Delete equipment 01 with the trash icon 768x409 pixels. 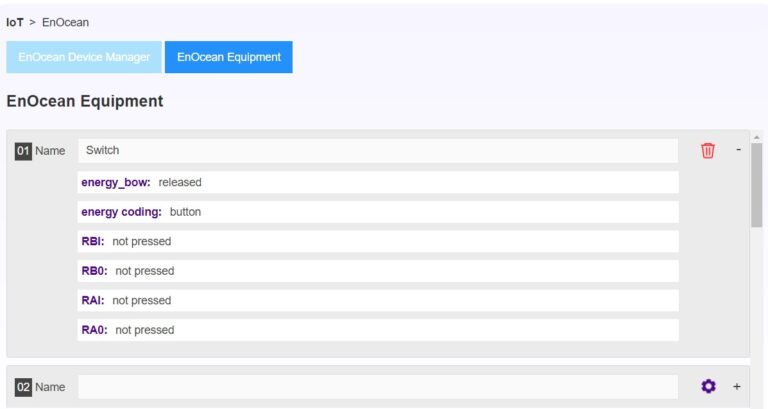pyautogui.click(x=708, y=150)
